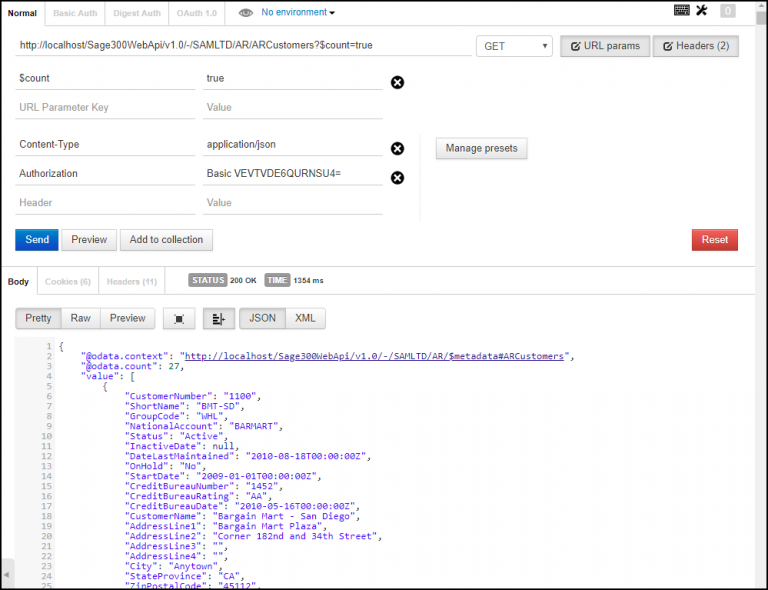Image resolution: width=768 pixels, height=590 pixels.
Task: Toggle fullscreen response view icon
Action: coord(179,319)
